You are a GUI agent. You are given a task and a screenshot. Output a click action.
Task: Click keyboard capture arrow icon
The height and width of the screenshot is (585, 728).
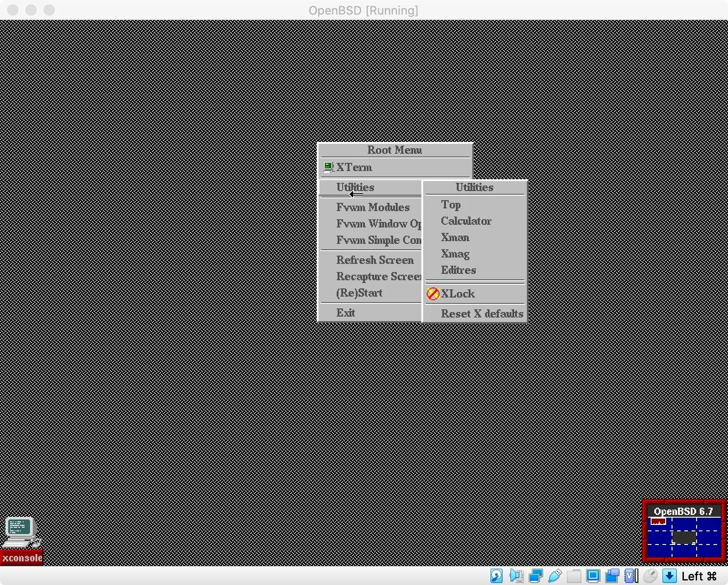click(669, 576)
